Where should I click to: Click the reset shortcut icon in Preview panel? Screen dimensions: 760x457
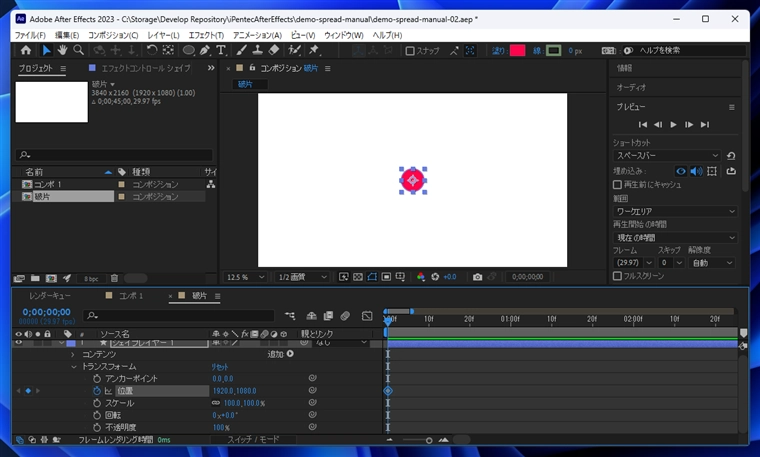731,156
